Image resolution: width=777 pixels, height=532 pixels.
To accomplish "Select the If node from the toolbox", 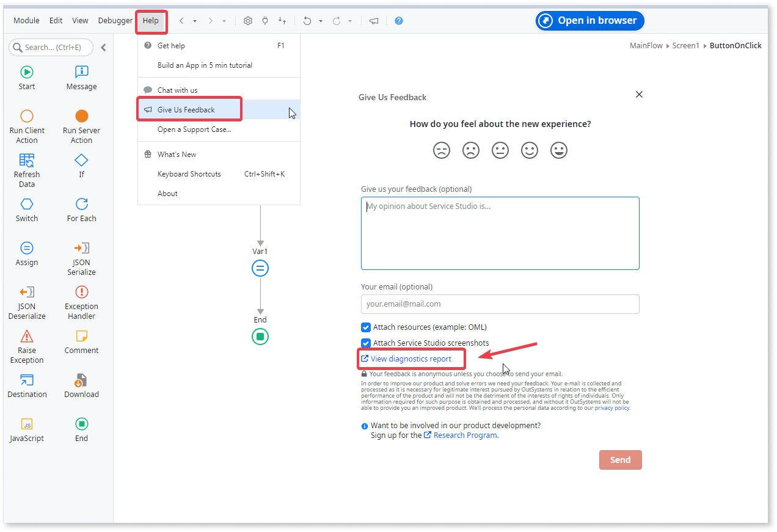I will click(81, 165).
